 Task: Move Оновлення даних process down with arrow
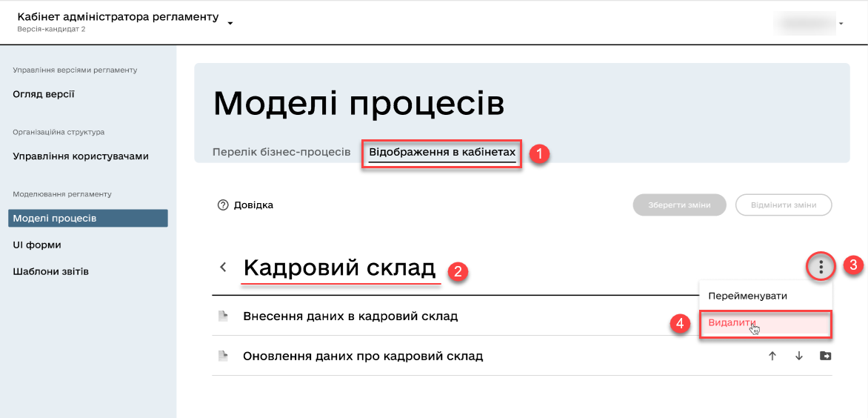(x=799, y=356)
